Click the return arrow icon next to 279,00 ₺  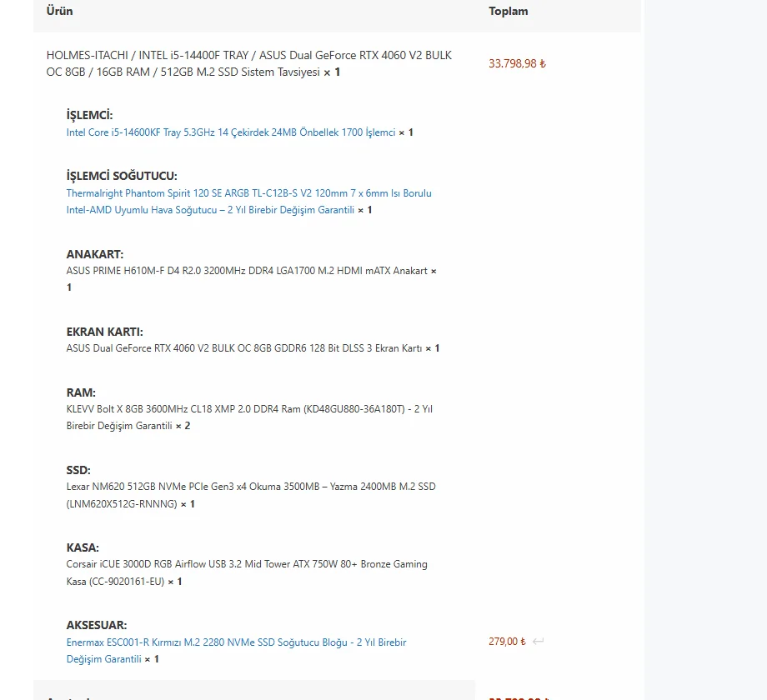[x=538, y=642]
